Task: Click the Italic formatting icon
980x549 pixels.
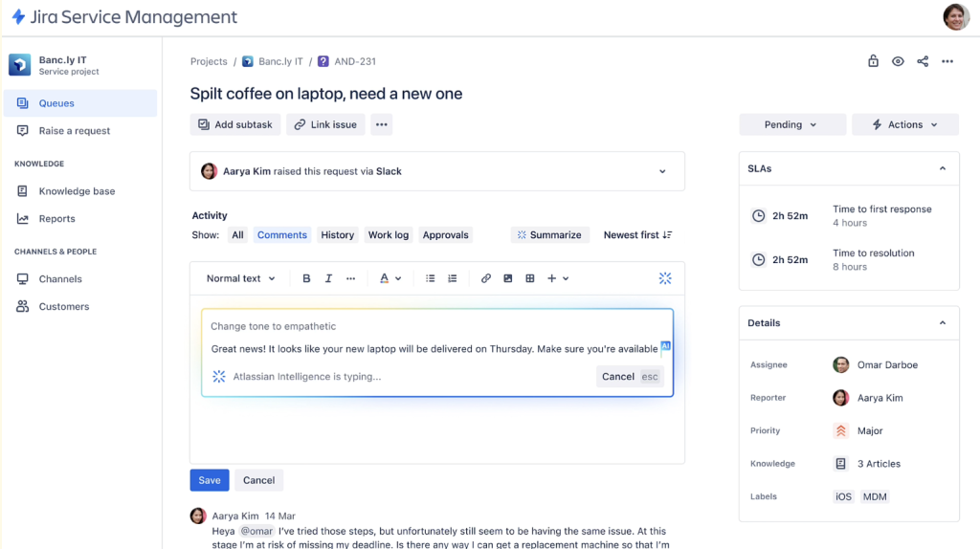Action: point(328,278)
